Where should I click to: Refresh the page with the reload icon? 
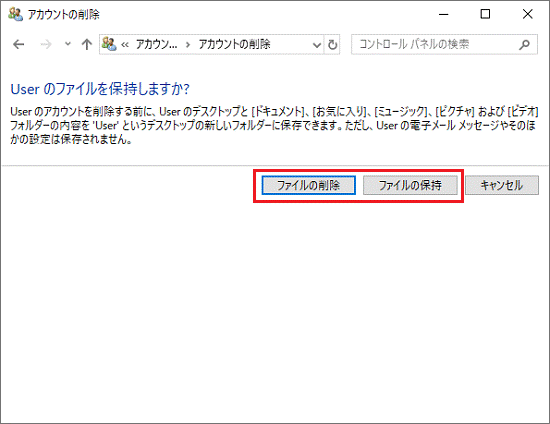pos(332,45)
